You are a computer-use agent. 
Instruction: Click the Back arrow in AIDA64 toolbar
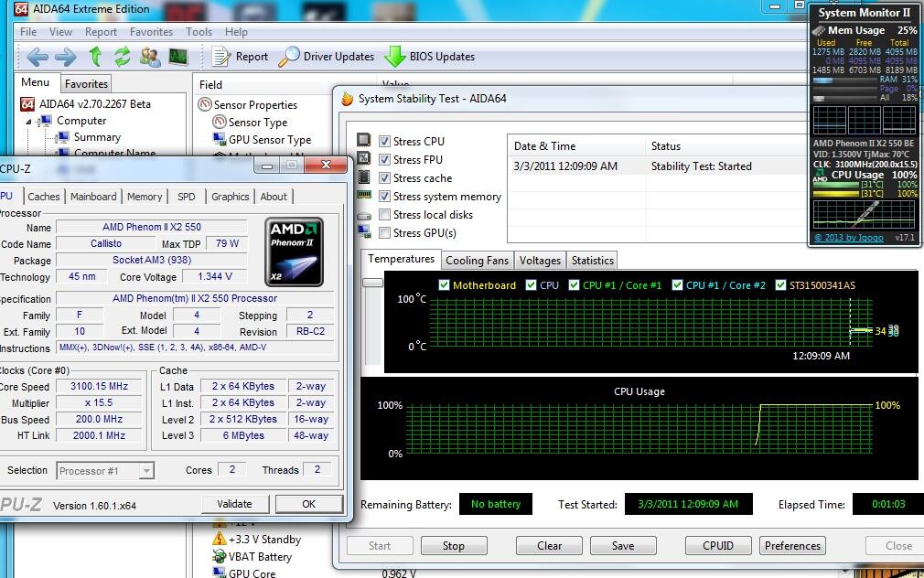point(38,57)
